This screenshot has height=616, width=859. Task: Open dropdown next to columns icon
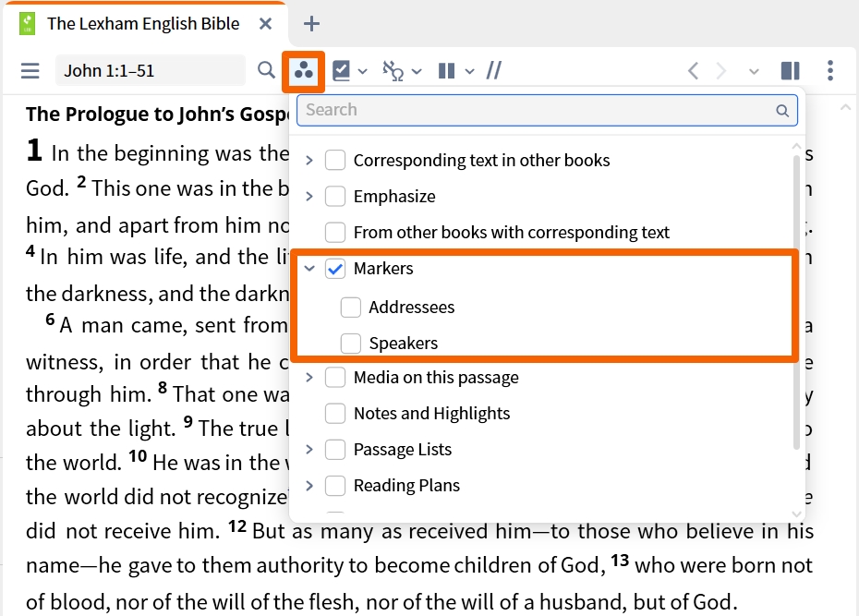[469, 71]
